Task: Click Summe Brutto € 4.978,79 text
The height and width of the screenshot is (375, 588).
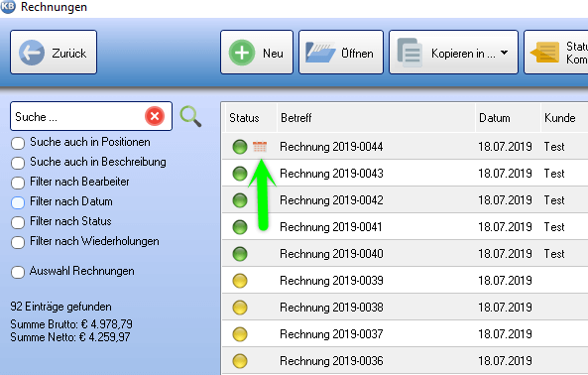Action: point(71,324)
